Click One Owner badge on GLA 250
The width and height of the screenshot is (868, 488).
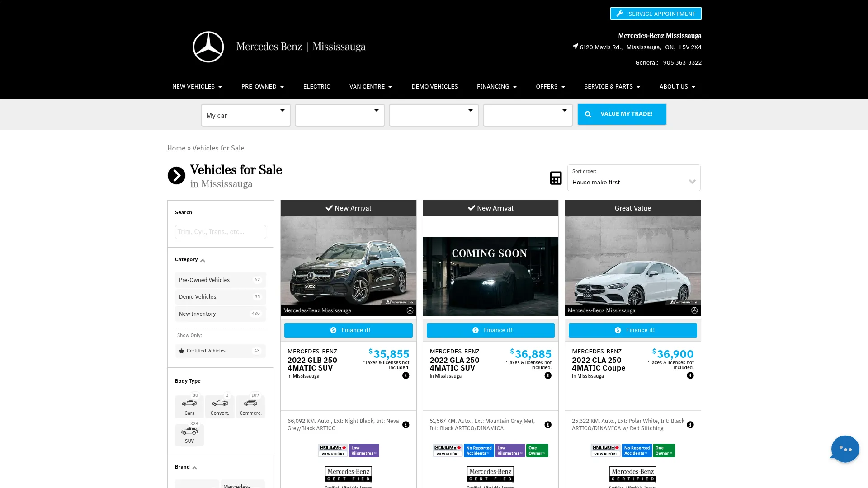coord(537,450)
